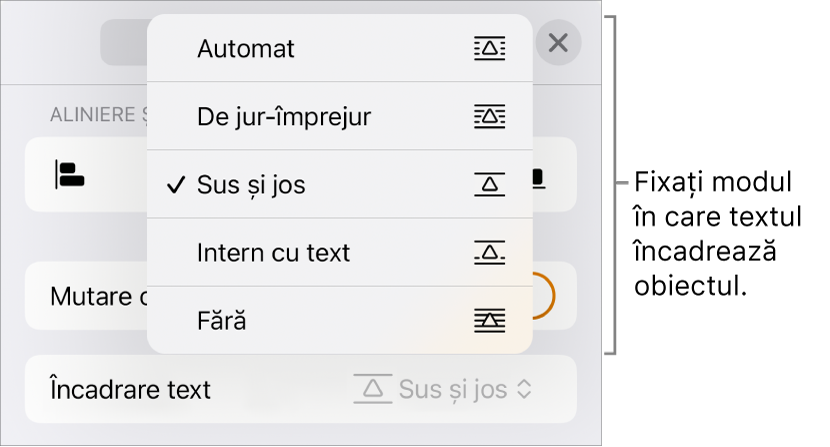Image resolution: width=830 pixels, height=447 pixels.
Task: Click the checkmark beside Sus și jos
Action: click(x=176, y=185)
